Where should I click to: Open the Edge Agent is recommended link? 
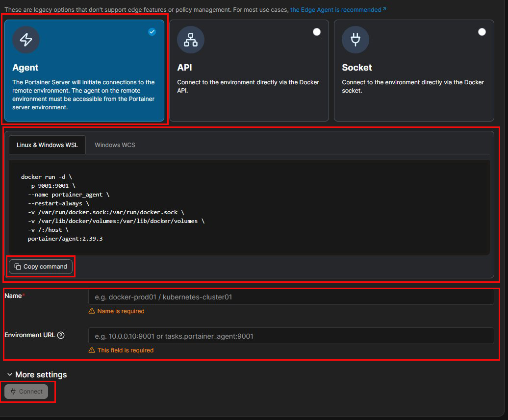click(338, 10)
